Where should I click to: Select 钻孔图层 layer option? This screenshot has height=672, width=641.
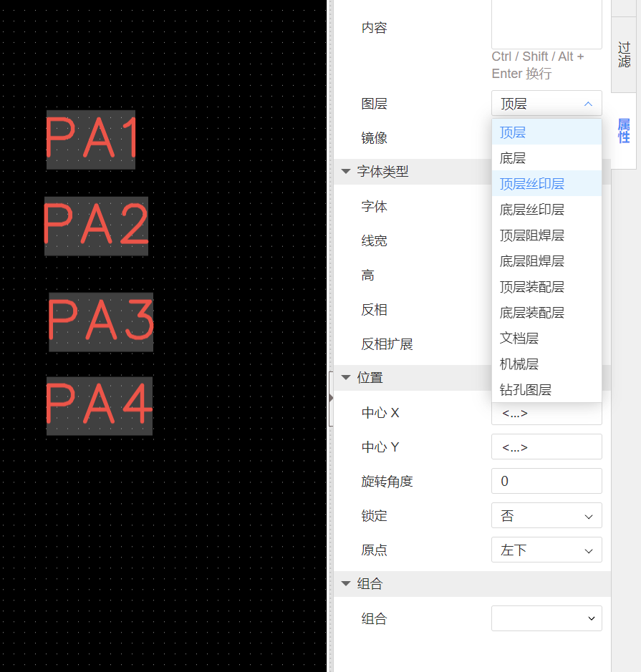[x=546, y=389]
